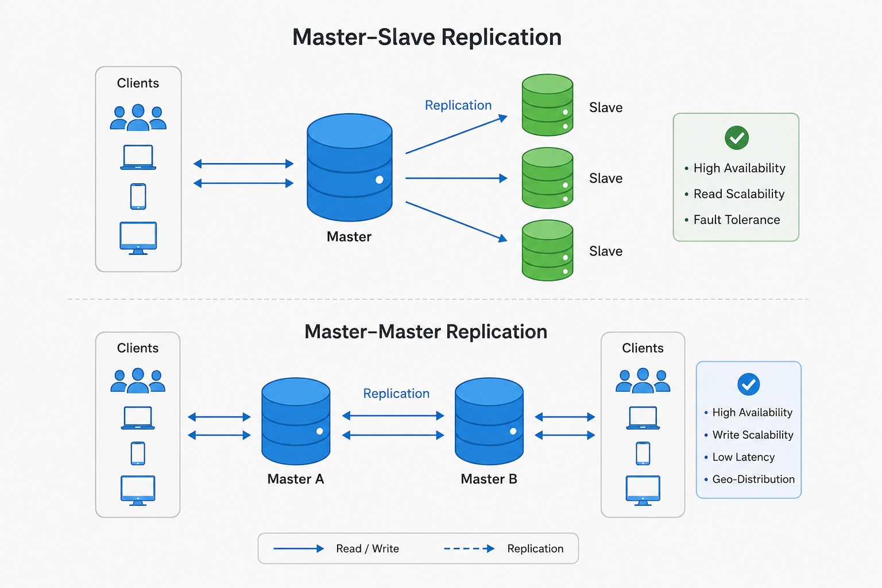Click 'Replication' label in the legend box

point(535,549)
